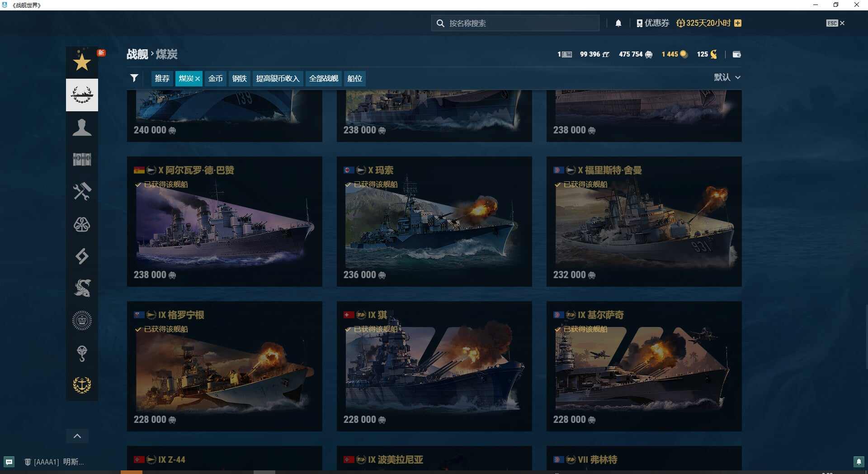Collapse the sidebar with the chevron arrow
The width and height of the screenshot is (868, 474).
pos(77,436)
